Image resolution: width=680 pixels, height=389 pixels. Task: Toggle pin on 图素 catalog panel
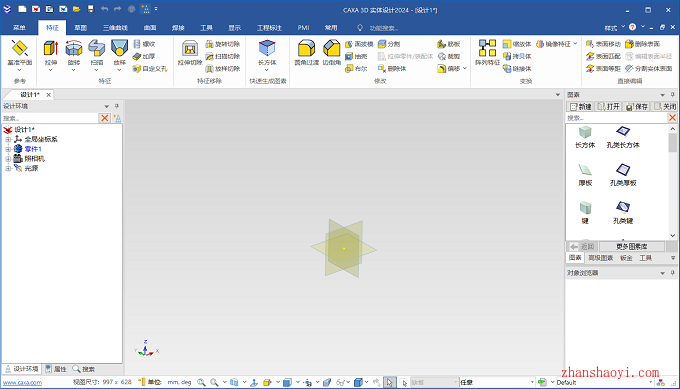673,95
